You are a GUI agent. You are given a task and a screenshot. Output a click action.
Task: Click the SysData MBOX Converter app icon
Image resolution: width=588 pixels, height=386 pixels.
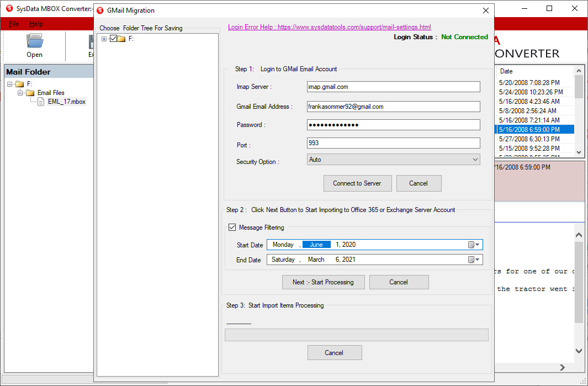tap(9, 8)
